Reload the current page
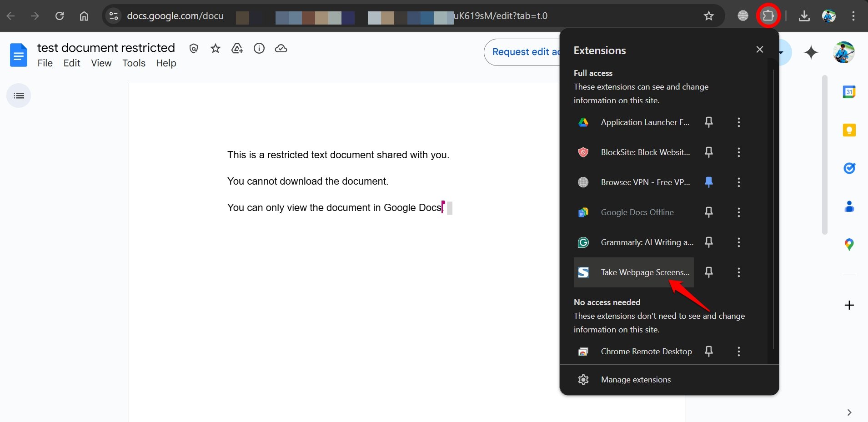The height and width of the screenshot is (422, 868). point(60,16)
